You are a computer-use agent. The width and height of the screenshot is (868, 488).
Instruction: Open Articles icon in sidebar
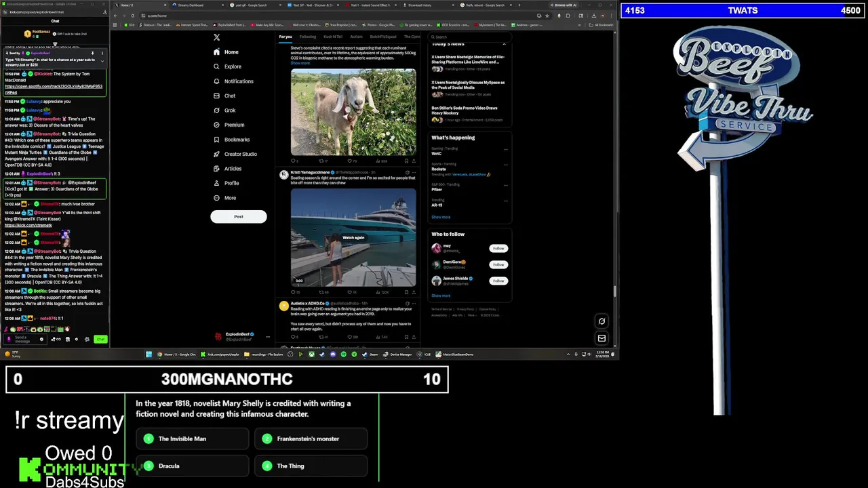[216, 169]
